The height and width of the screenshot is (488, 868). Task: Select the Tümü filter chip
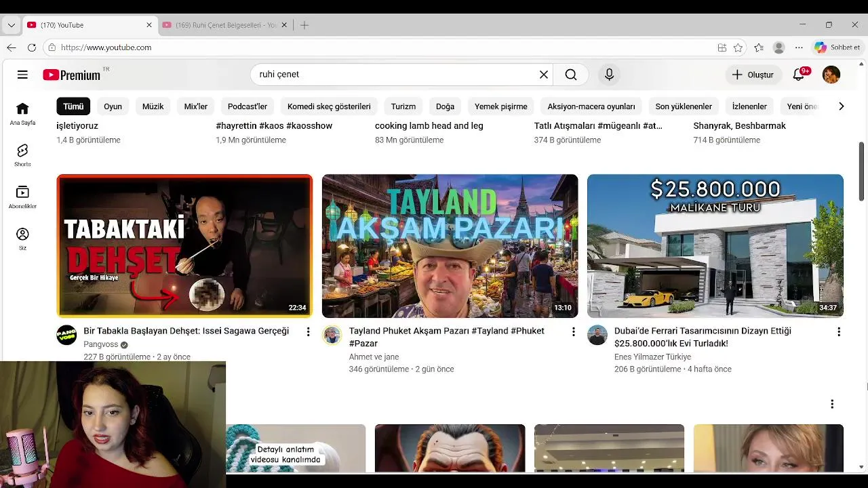coord(73,106)
